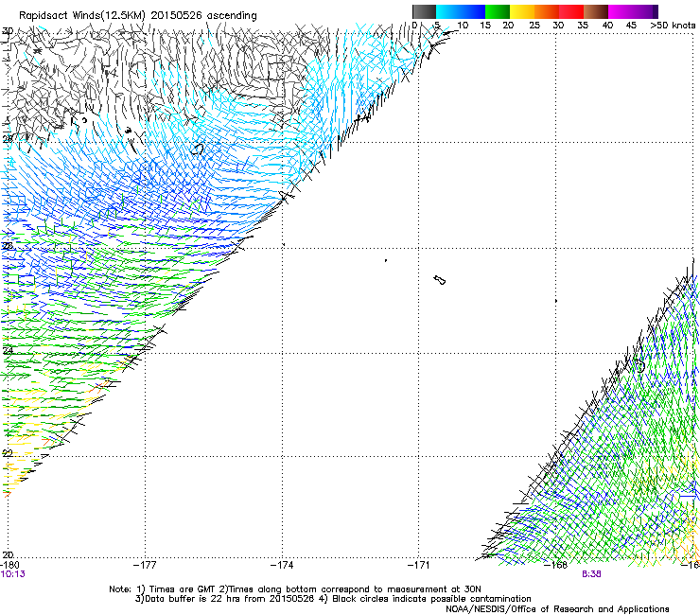The height and width of the screenshot is (615, 700).
Task: Click the purple "8:38" pass time
Action: 591,574
